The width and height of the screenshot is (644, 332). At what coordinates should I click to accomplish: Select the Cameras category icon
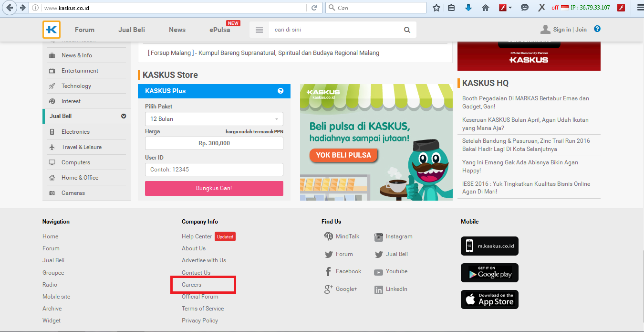click(x=52, y=193)
